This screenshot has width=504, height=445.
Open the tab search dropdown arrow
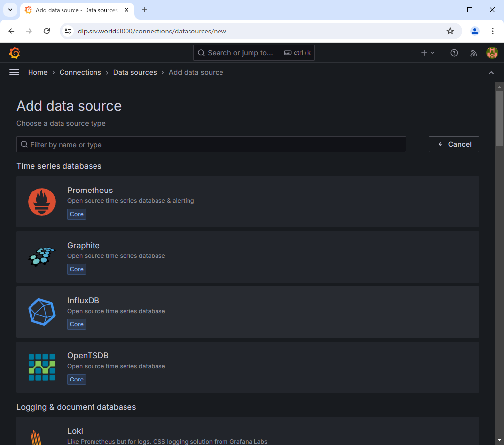10,10
